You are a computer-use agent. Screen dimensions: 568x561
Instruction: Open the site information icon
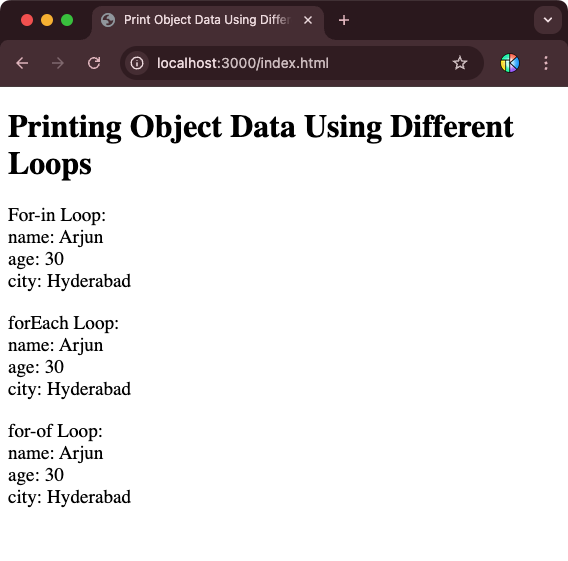137,63
